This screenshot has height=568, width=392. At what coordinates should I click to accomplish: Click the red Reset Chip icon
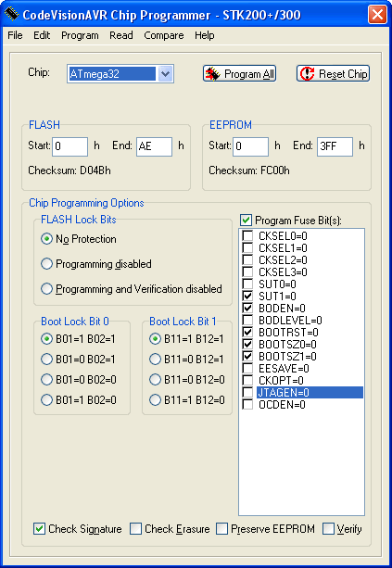point(308,73)
